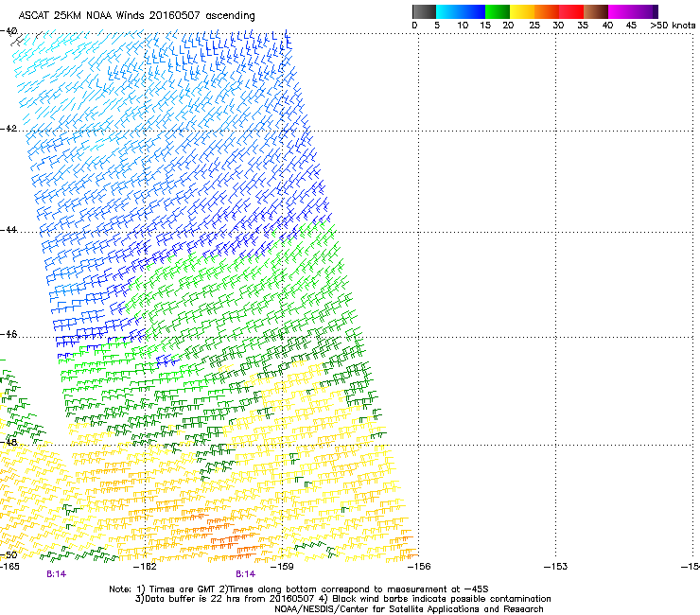The height and width of the screenshot is (615, 700).
Task: Click the brown 35–40 knot legend segment
Action: [596, 11]
